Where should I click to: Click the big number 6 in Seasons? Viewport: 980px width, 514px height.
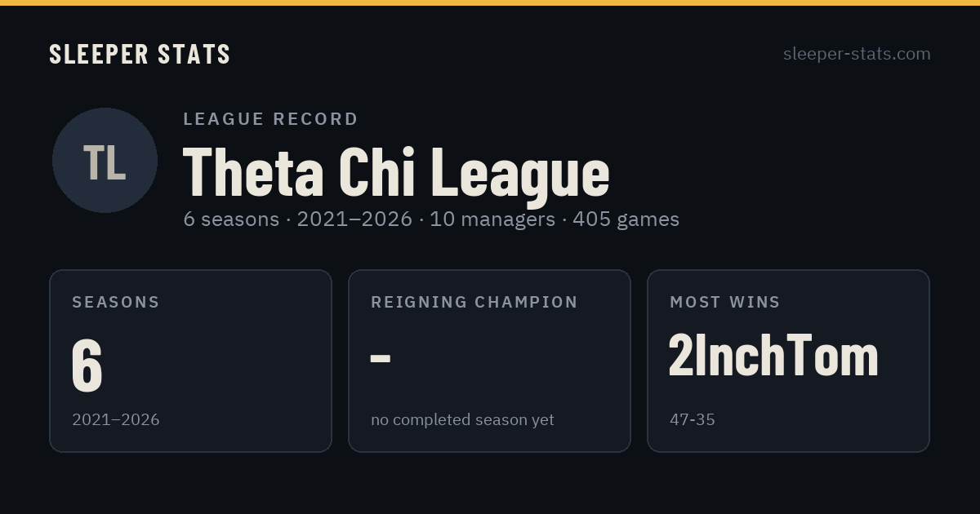coord(87,365)
